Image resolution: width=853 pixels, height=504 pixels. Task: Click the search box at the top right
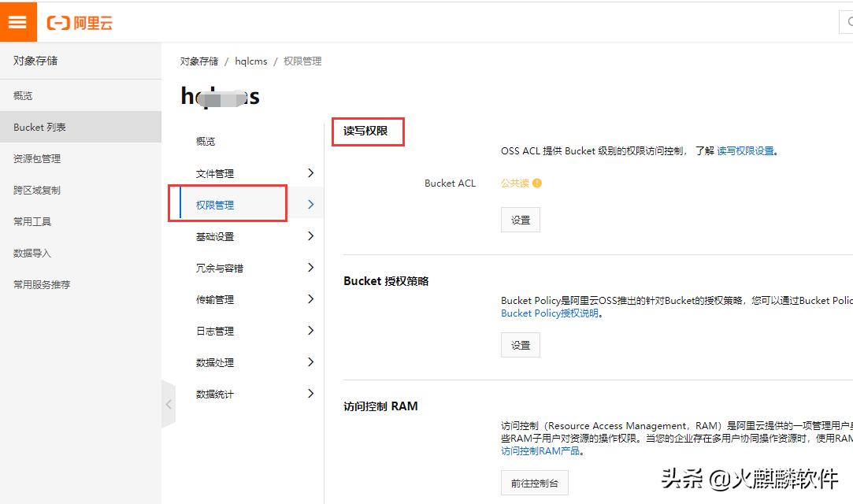coord(847,24)
